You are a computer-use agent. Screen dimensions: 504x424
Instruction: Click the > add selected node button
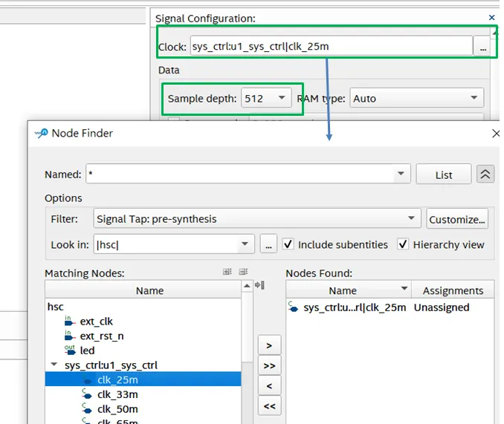[x=269, y=345]
